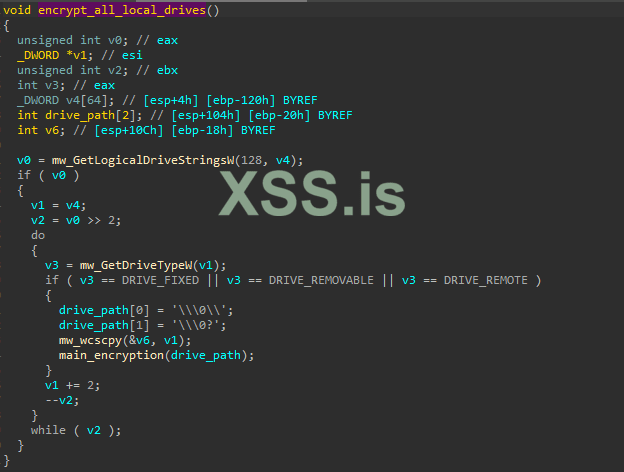The height and width of the screenshot is (472, 624).
Task: Click drive_path argument inside main_encryption call
Action: [206, 355]
